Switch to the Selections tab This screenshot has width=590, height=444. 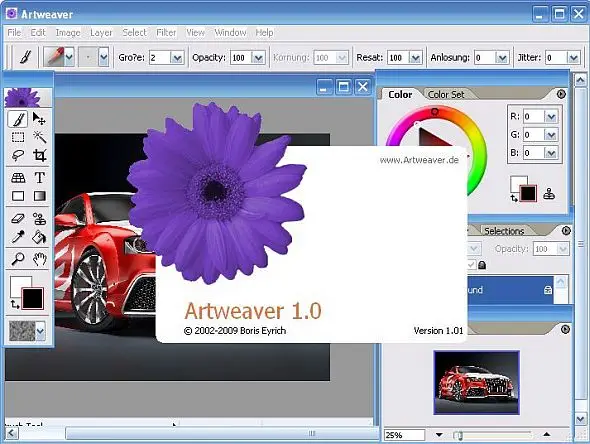click(504, 231)
